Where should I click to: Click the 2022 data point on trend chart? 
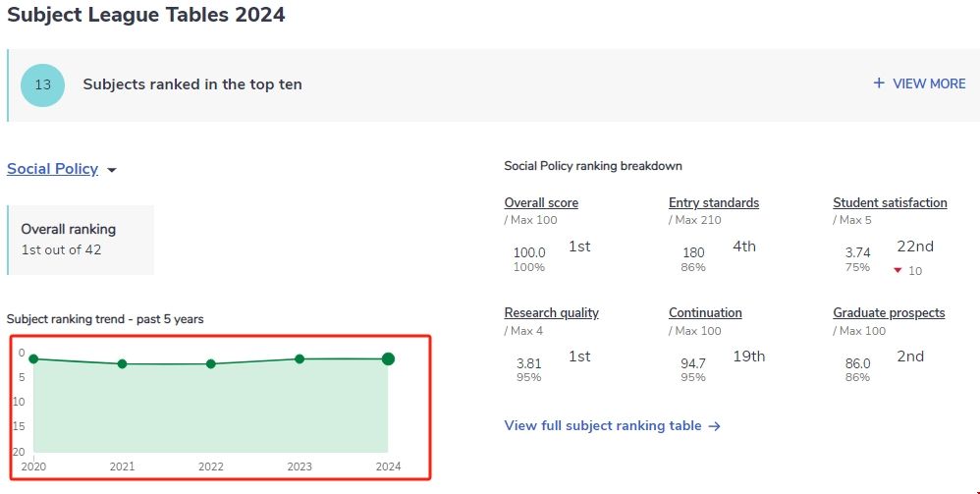[210, 363]
